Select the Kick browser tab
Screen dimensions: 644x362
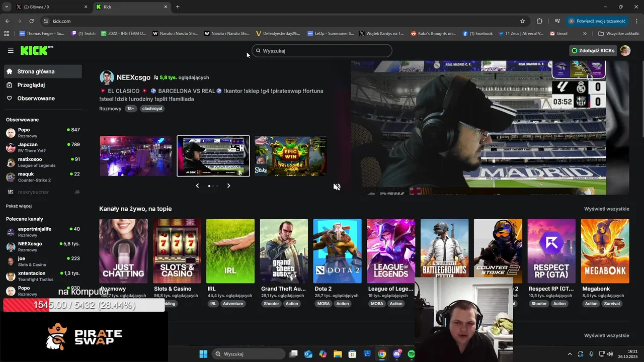[x=131, y=7]
